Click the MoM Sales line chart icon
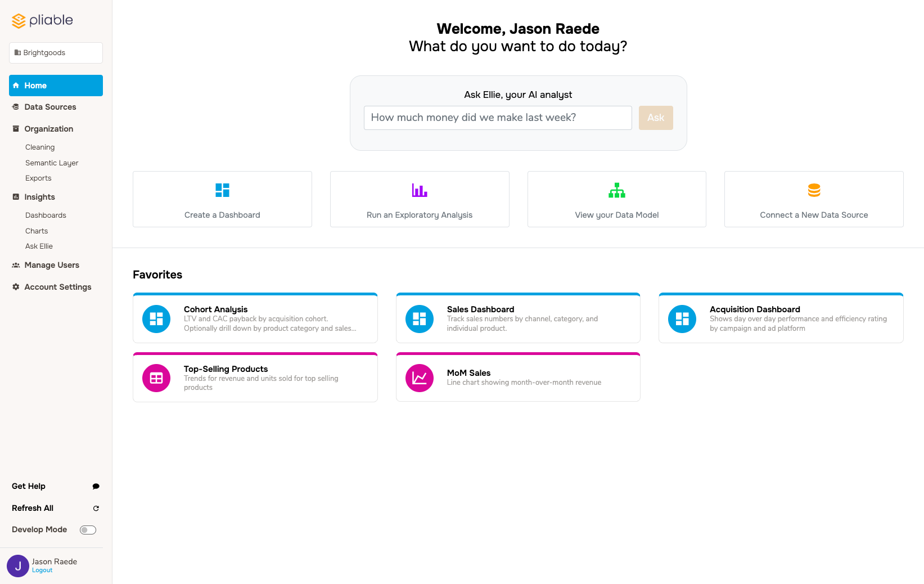Image resolution: width=924 pixels, height=584 pixels. [420, 378]
